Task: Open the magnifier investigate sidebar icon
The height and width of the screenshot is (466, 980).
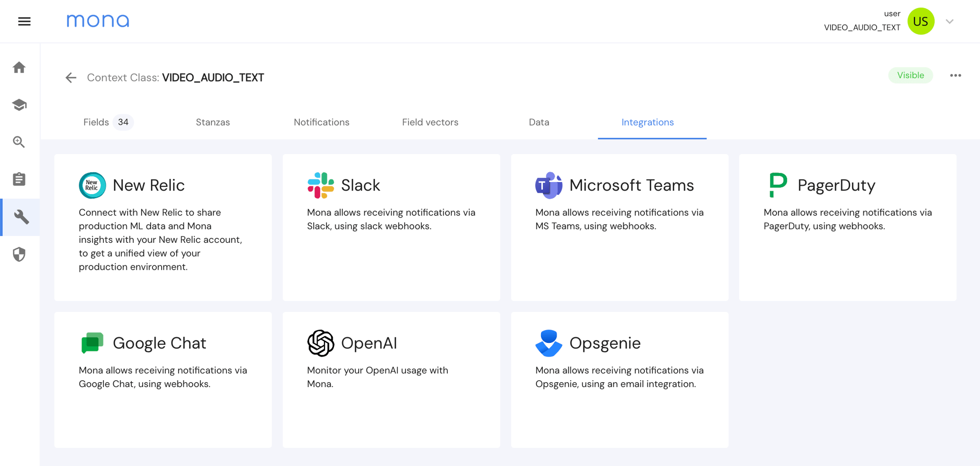Action: [19, 142]
